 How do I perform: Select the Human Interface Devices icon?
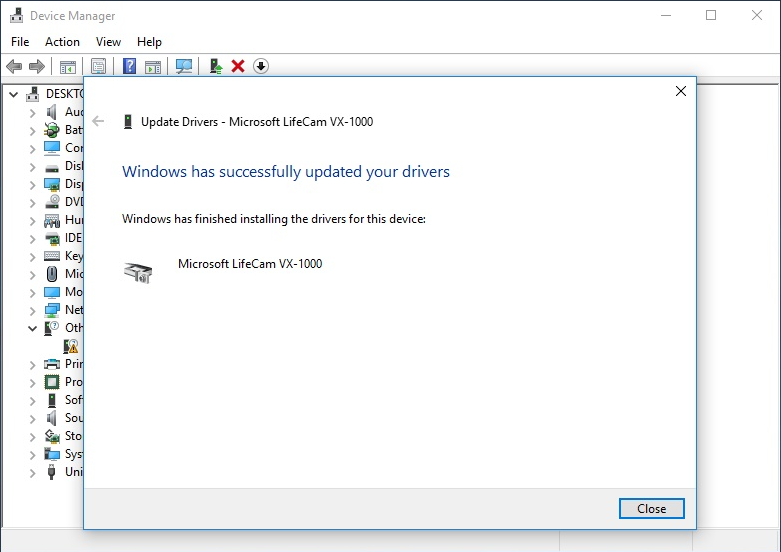(52, 220)
